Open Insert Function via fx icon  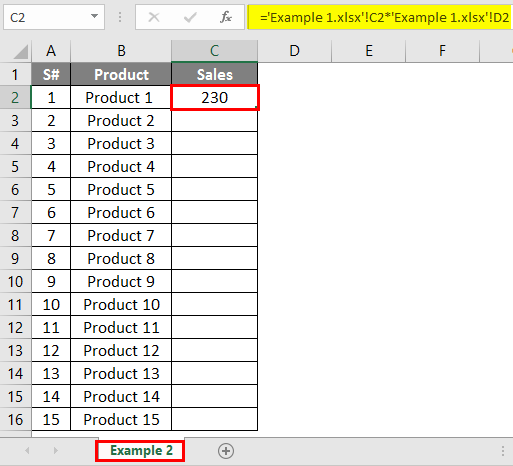tap(226, 17)
